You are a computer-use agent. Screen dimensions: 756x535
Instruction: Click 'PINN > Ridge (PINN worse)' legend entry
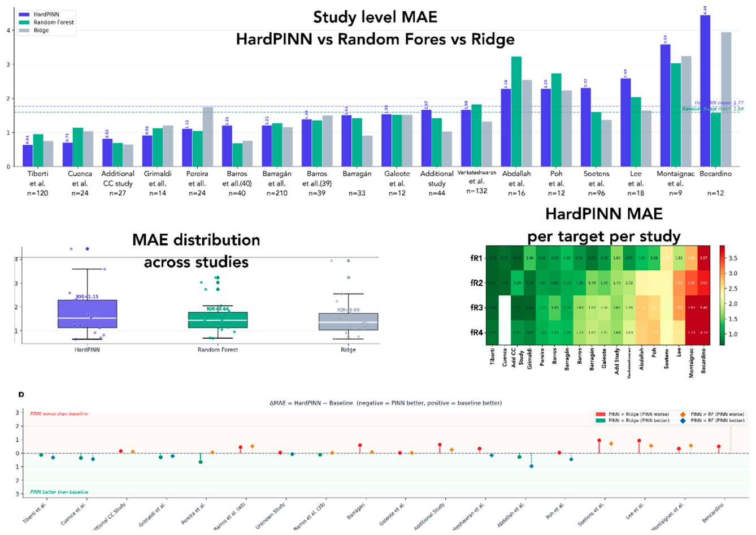click(633, 414)
